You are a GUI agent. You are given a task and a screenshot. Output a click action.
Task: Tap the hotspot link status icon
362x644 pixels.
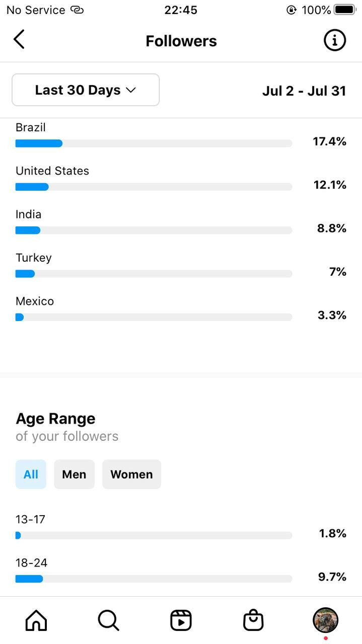(77, 10)
